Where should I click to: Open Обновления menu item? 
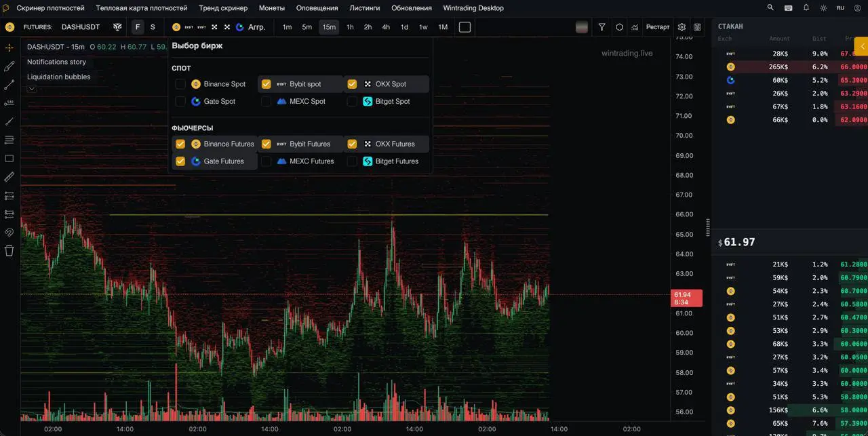[412, 8]
